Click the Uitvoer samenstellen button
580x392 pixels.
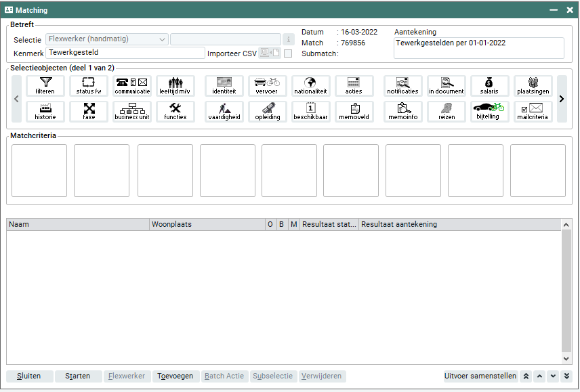pos(480,376)
